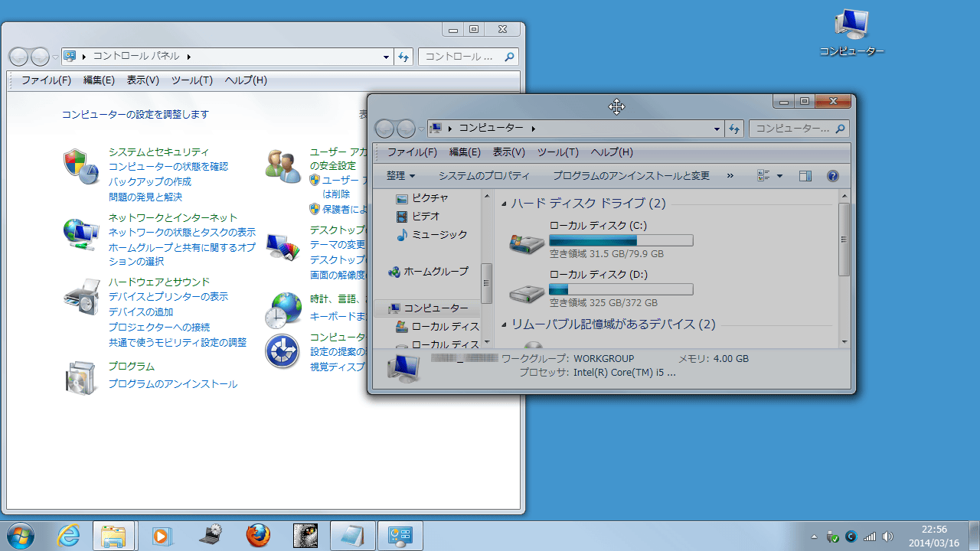Open Programs category icon in Control Panel
The height and width of the screenshot is (551, 980).
(81, 377)
